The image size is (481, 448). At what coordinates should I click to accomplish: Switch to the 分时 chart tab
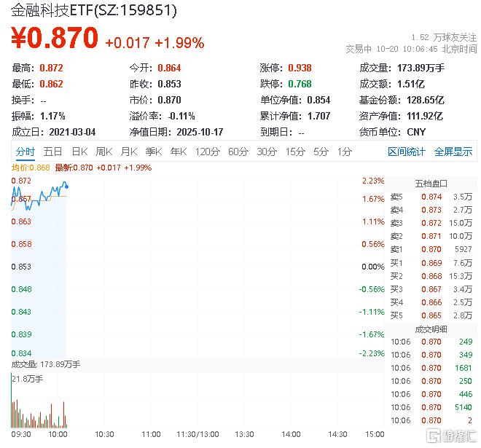25,152
